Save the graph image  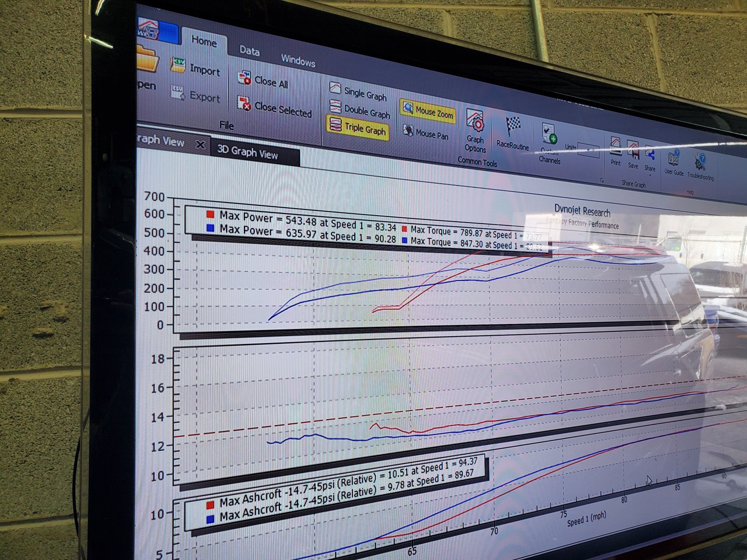point(633,154)
